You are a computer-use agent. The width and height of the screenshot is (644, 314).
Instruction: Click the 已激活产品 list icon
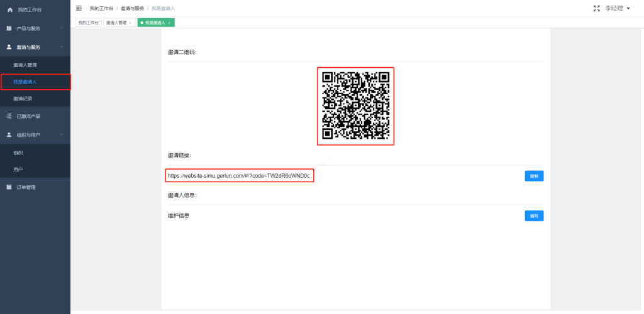[x=9, y=116]
